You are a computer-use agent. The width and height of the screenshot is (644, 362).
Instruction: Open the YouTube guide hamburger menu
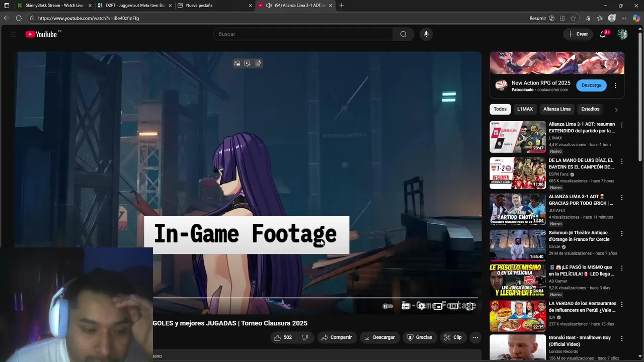click(x=14, y=34)
